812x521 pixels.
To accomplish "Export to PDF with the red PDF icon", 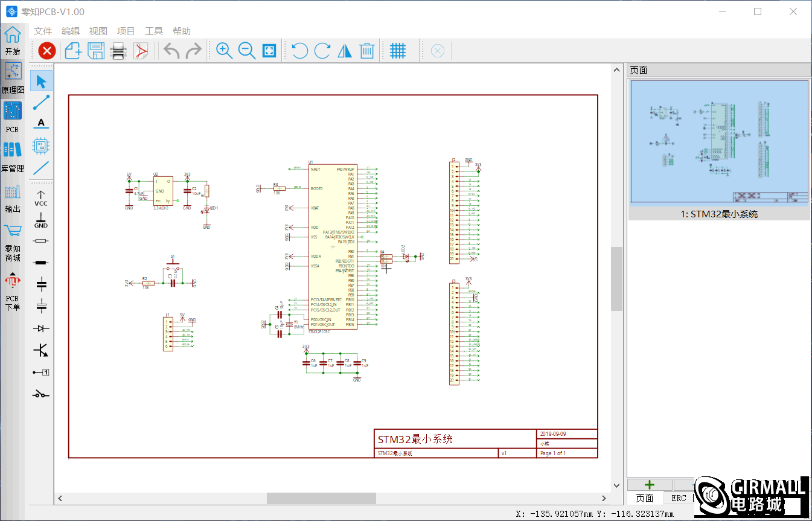I will click(x=141, y=51).
